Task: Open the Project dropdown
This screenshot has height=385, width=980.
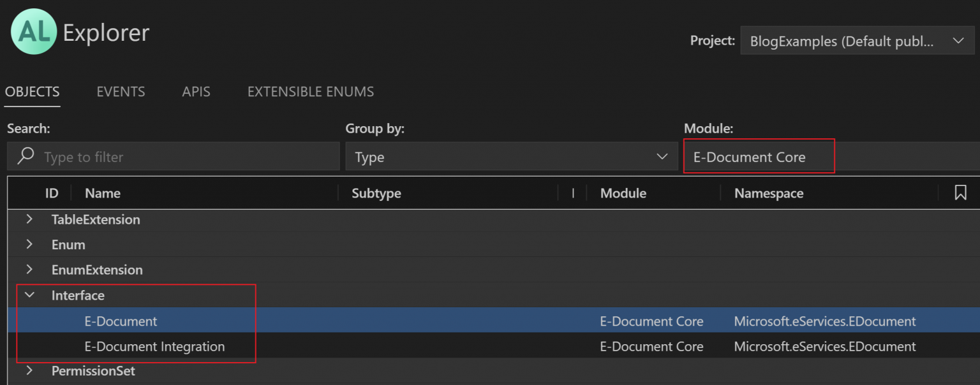Action: point(857,41)
